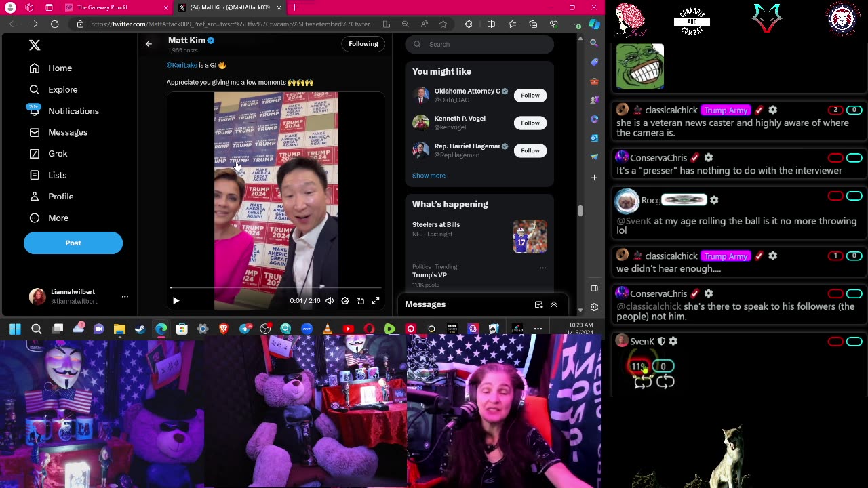Play the tweet video

pos(176,301)
